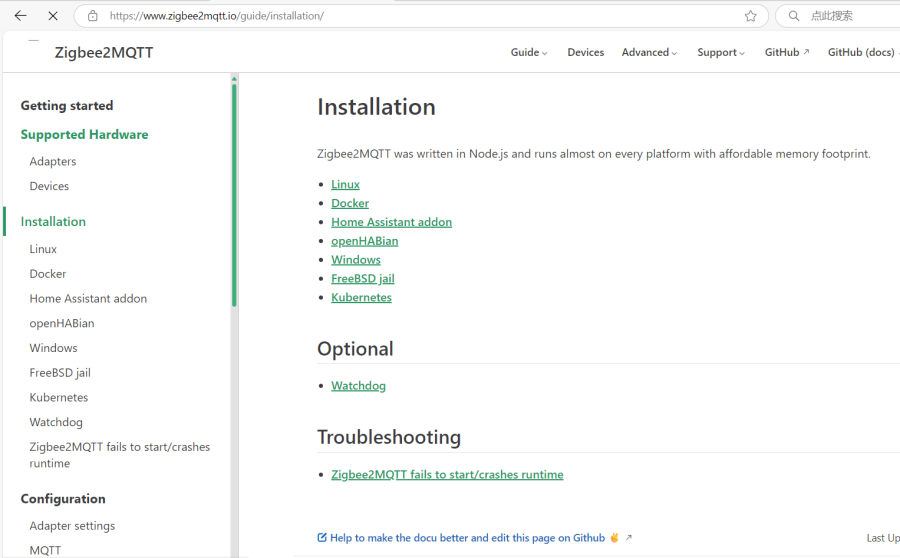Follow the Home Assistant addon content link
The height and width of the screenshot is (558, 900).
point(391,222)
